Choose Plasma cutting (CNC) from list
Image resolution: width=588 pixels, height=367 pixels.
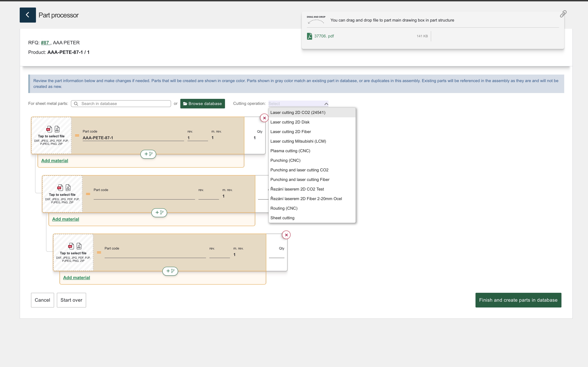290,151
